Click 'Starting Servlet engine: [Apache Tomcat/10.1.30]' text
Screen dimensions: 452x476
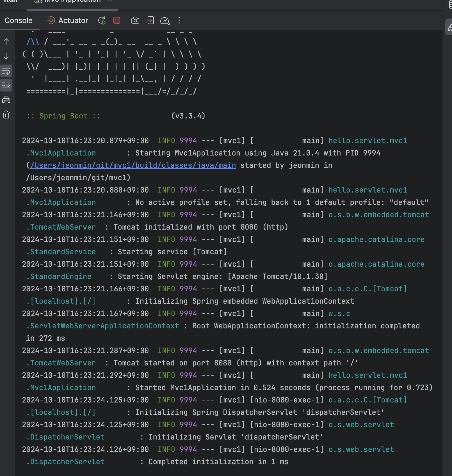(x=223, y=276)
